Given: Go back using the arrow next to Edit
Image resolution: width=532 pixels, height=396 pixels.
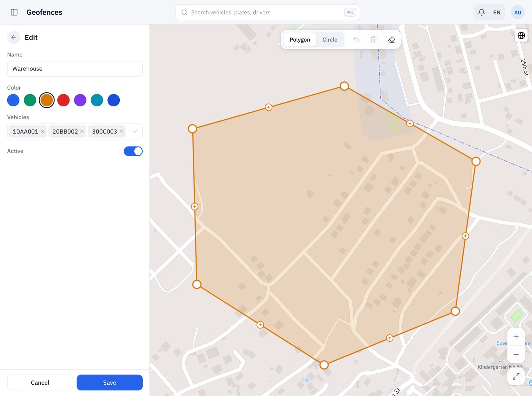Looking at the screenshot, I should [14, 38].
